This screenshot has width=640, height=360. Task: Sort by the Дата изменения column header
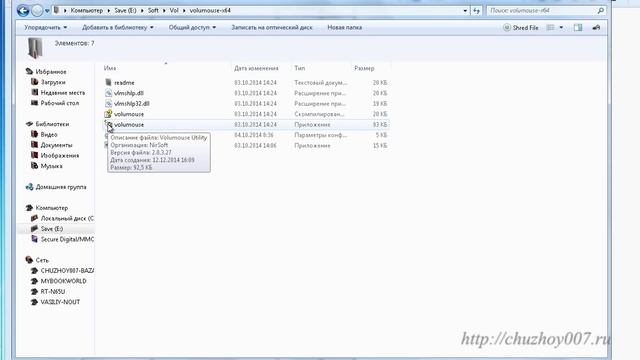coord(256,68)
